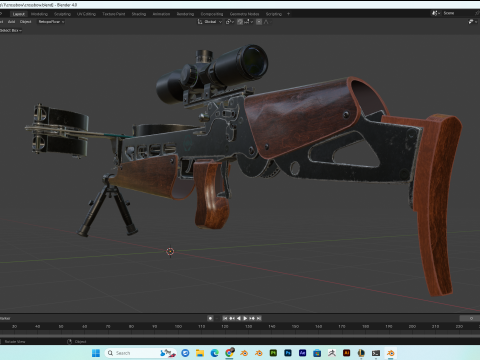Toggle the snapping magnet button
The width and height of the screenshot is (480, 360).
(240, 22)
